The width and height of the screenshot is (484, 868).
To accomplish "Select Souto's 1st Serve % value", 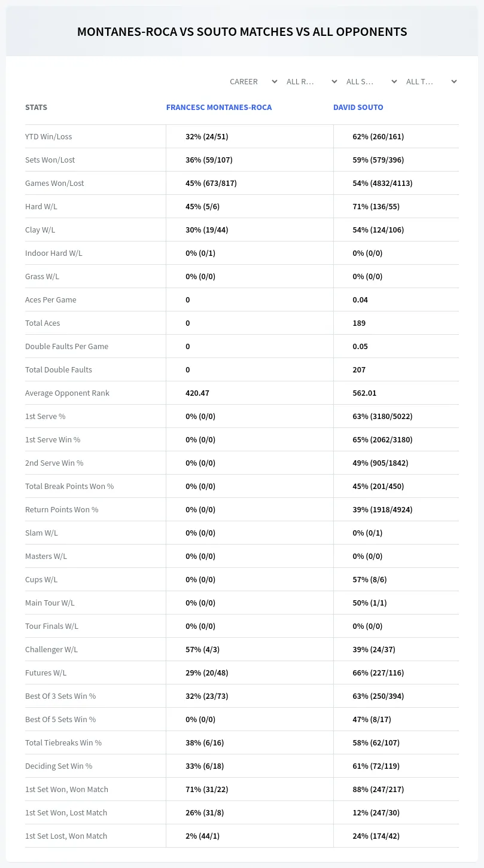I will (382, 417).
